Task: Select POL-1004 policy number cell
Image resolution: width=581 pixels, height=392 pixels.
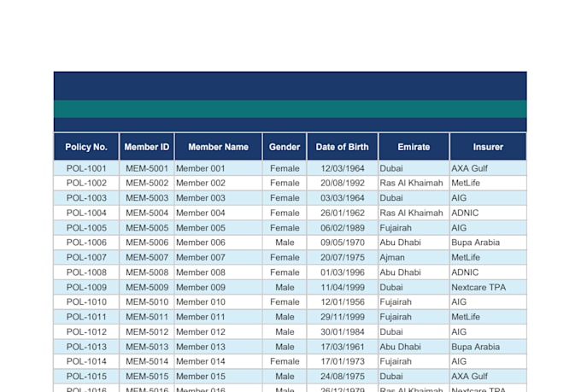Action: click(86, 213)
